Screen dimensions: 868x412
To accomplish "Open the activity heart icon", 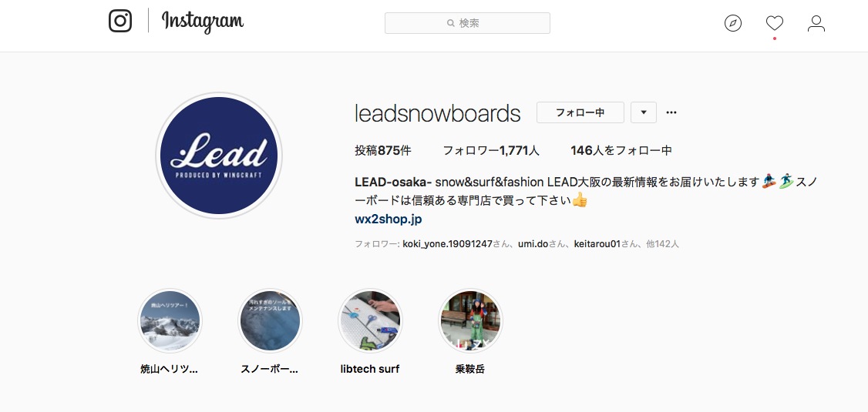I will [775, 23].
